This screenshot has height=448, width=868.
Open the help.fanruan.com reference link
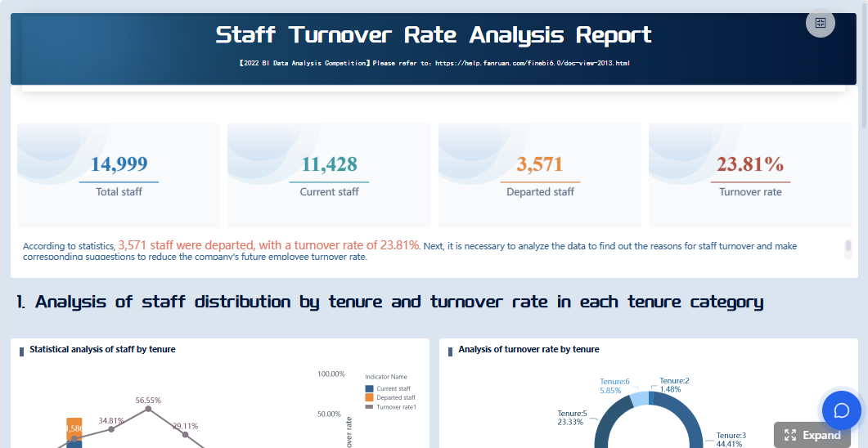tap(532, 63)
